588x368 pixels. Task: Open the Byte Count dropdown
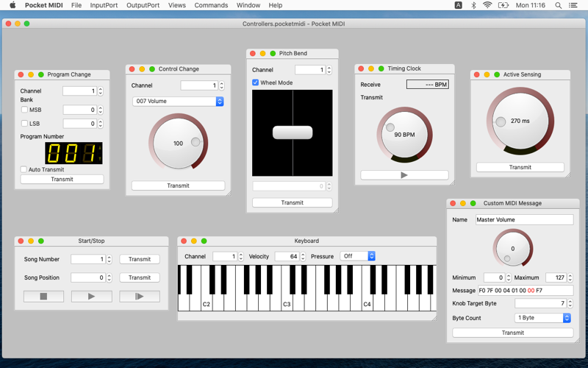click(542, 318)
